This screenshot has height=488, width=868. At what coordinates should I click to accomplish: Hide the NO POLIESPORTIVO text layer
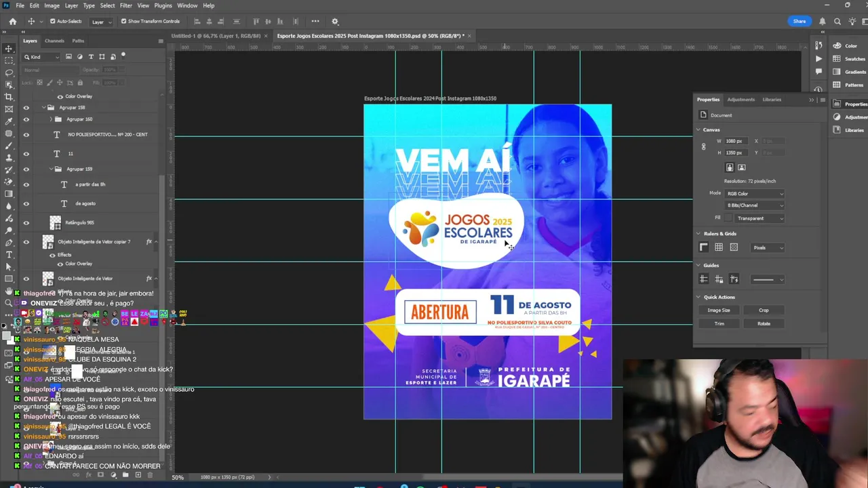(26, 134)
